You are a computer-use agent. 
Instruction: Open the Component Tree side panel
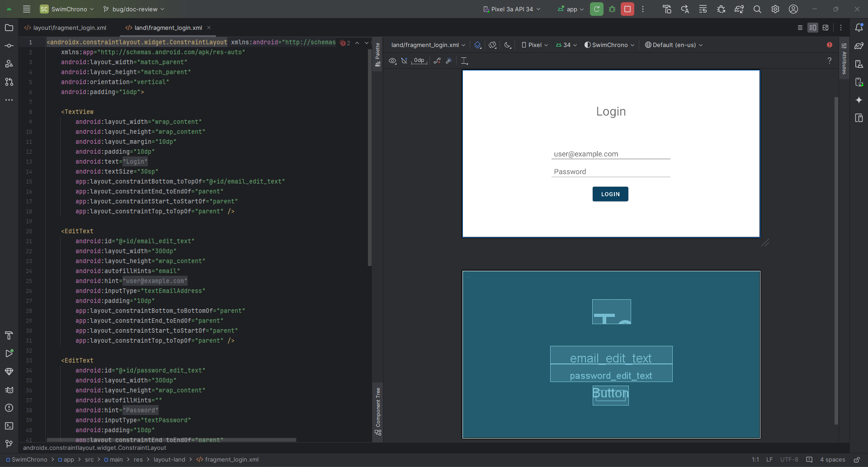(x=378, y=411)
